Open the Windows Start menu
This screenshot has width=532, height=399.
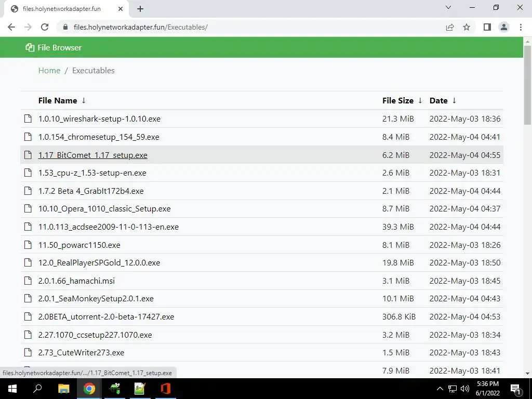point(12,389)
